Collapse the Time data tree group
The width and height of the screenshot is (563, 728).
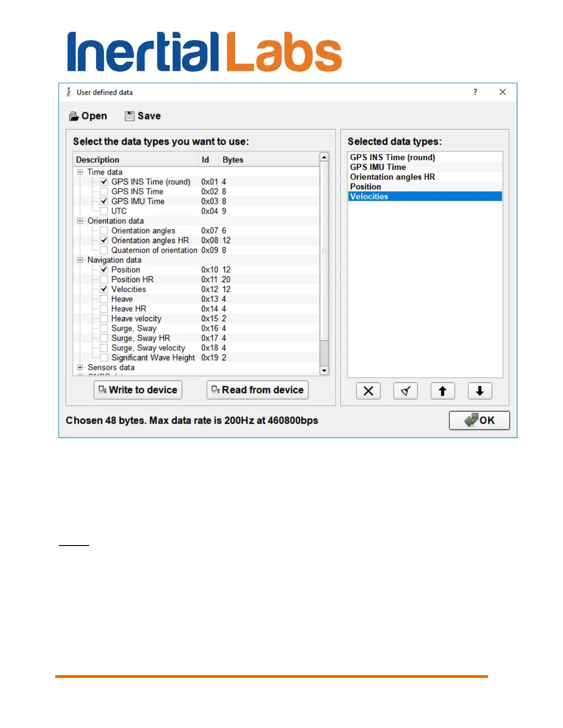coord(80,172)
